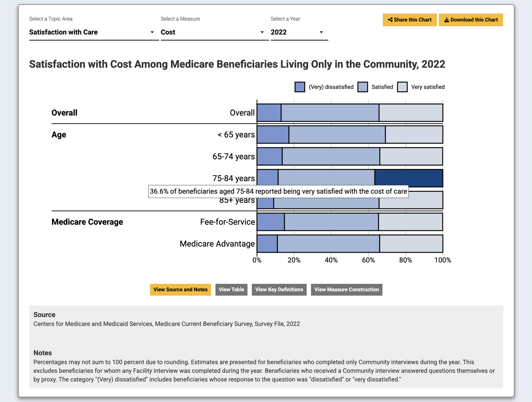Select View Source and Notes tab
This screenshot has width=532, height=402.
180,290
